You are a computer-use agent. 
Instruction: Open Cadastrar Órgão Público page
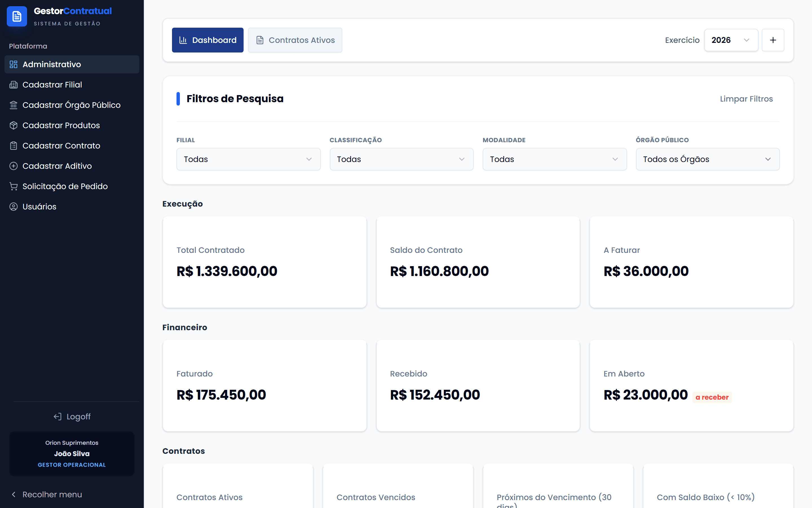click(x=72, y=105)
